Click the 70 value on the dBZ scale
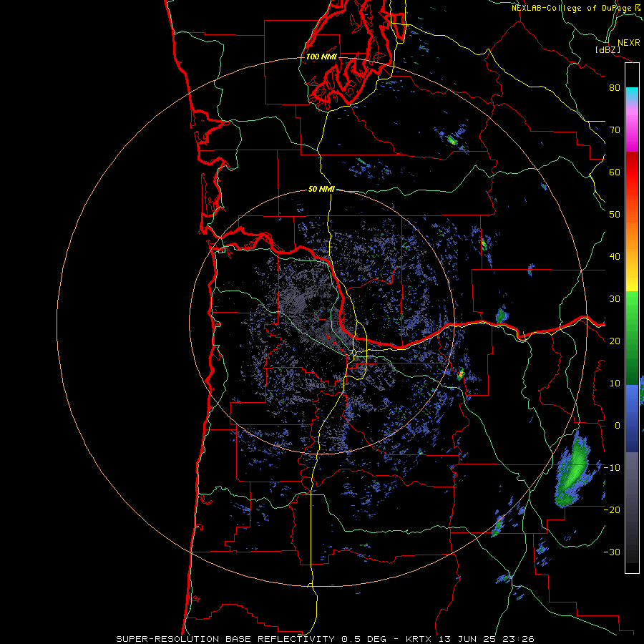Viewport: 644px width, 644px height. [615, 130]
